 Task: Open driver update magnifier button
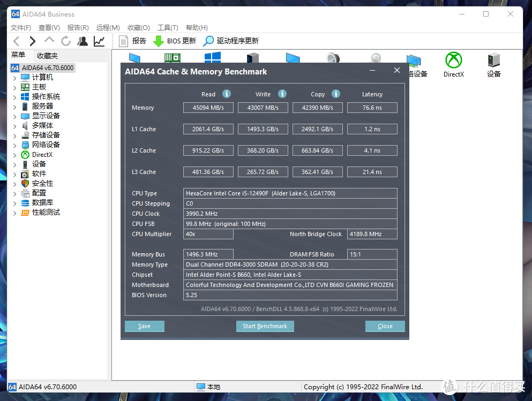208,41
